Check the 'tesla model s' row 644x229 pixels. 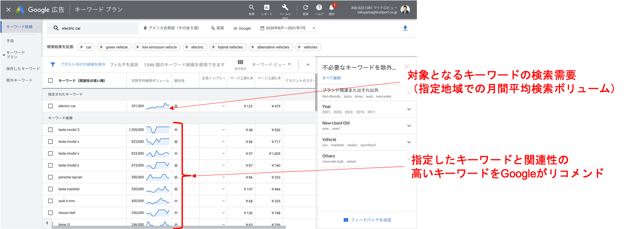[51, 153]
